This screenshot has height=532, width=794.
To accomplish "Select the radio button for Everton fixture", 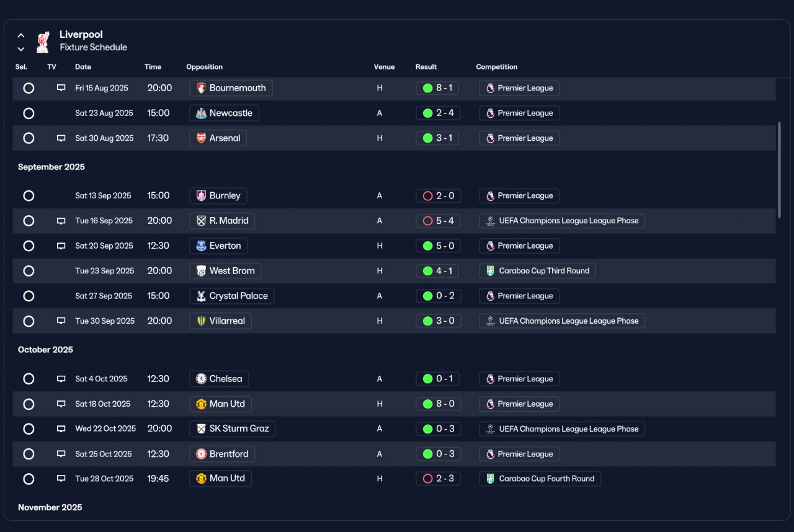I will pos(29,246).
